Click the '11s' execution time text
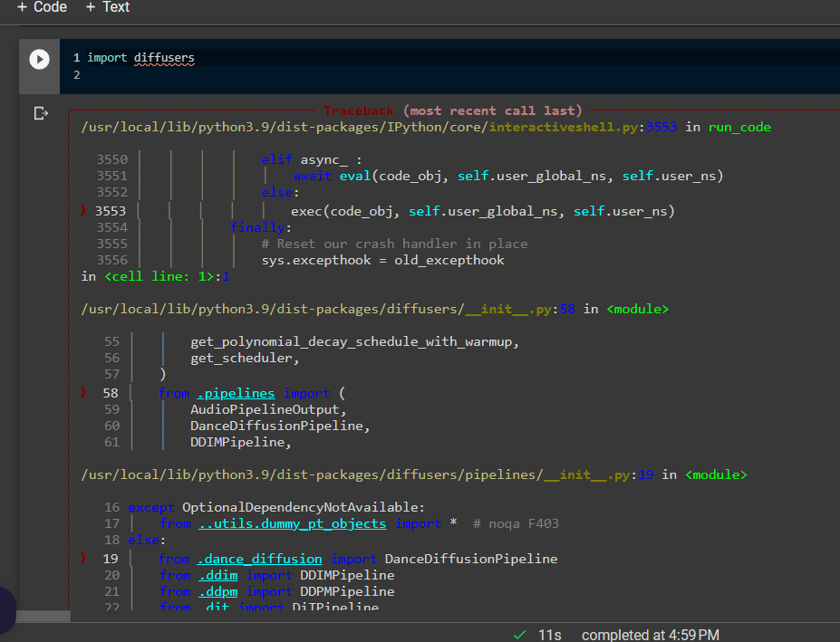 coord(550,635)
